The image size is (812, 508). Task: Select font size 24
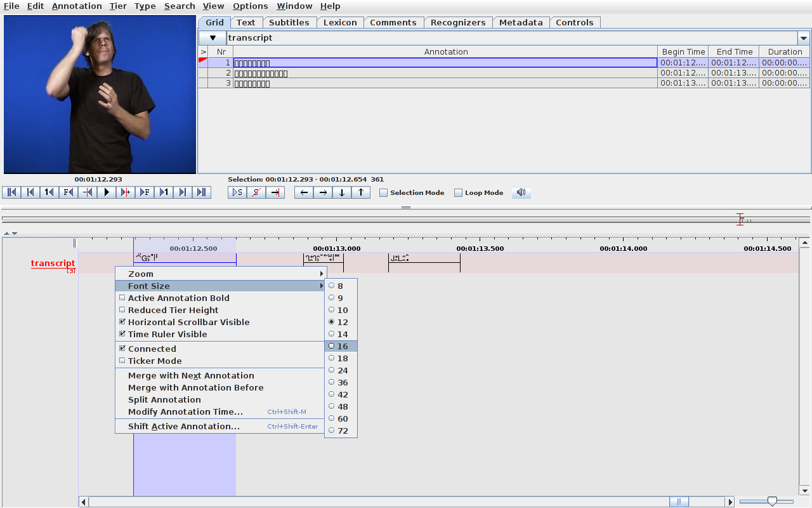point(341,371)
